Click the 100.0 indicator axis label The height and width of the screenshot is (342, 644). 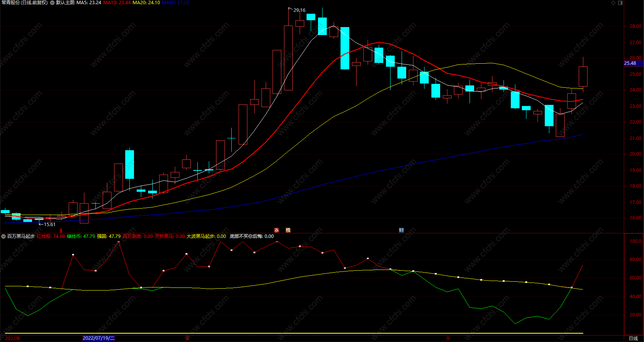tap(635, 241)
